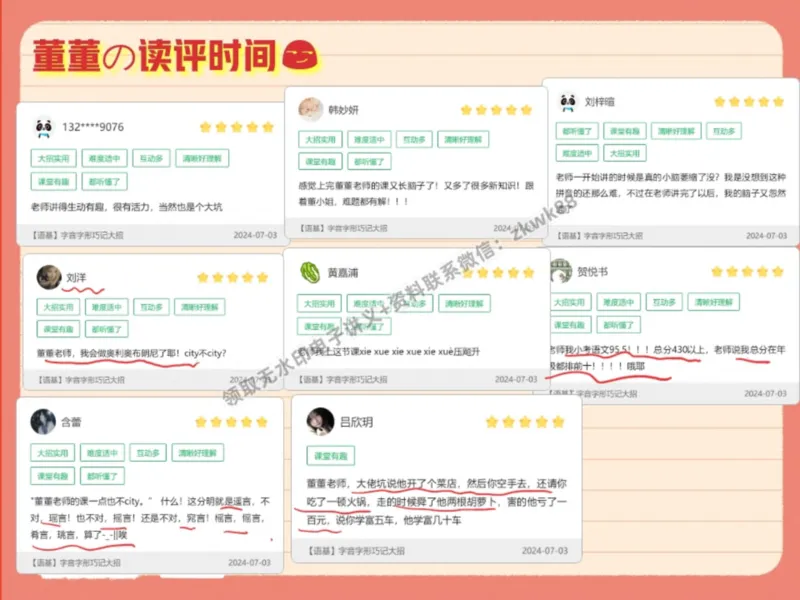The width and height of the screenshot is (800, 600).
Task: Select the 课堂有趣 tag on 韩妙妍's review
Action: point(320,161)
